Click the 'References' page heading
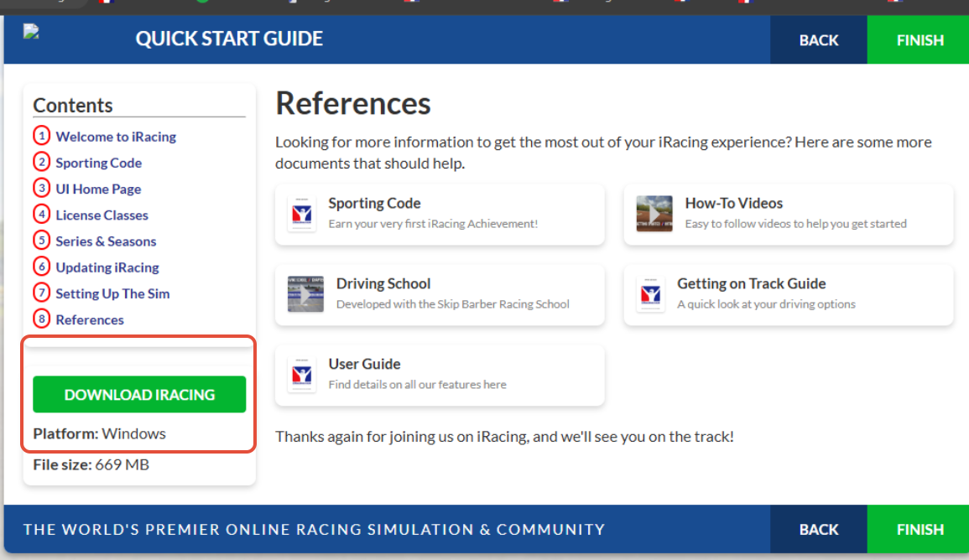Screen dimensions: 969x560 pyautogui.click(x=353, y=103)
